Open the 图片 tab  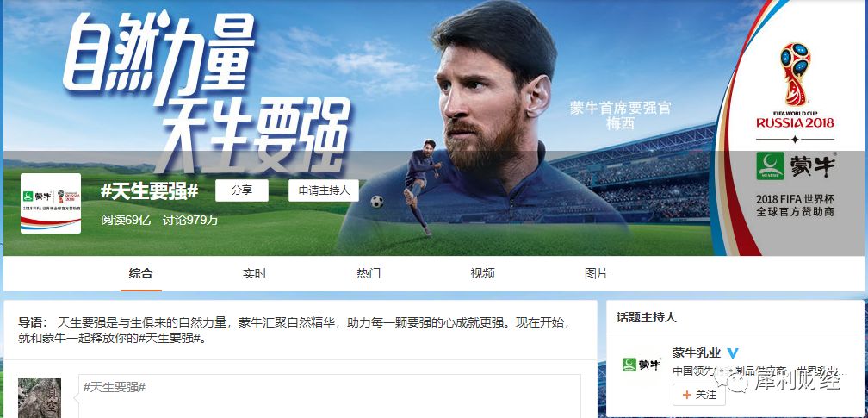tap(597, 273)
